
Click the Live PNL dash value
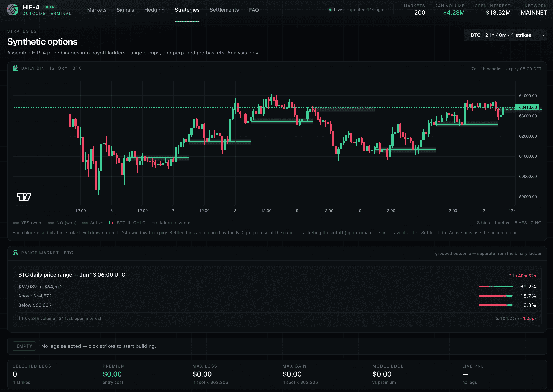point(465,374)
